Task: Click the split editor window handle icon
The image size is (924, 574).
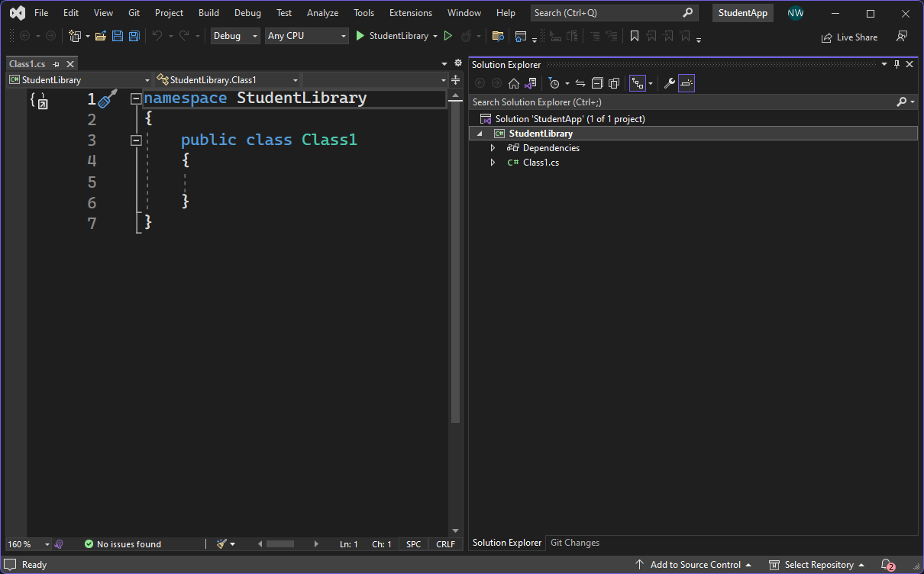Action: coord(456,79)
